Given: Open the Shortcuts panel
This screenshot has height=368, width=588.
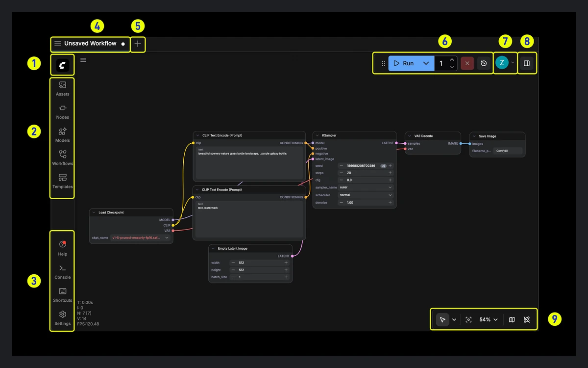Looking at the screenshot, I should (63, 294).
